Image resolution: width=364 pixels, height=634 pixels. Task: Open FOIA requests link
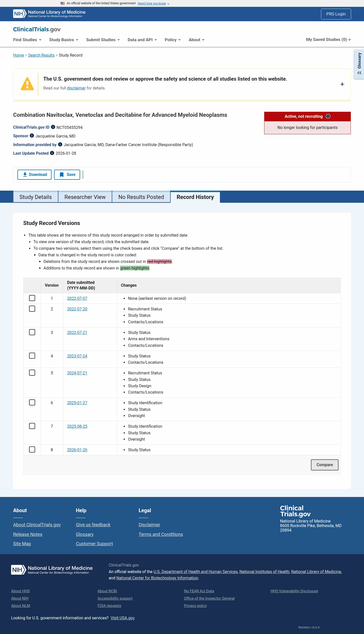coord(109,605)
